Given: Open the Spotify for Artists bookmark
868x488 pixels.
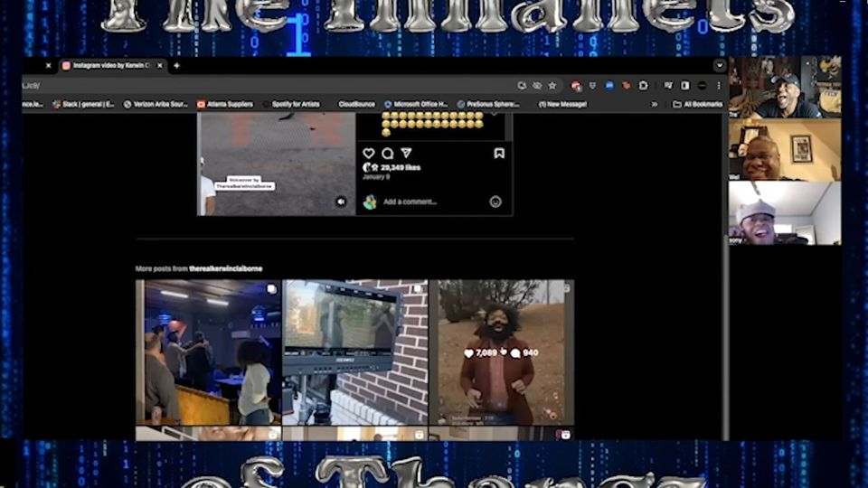Looking at the screenshot, I should [x=292, y=104].
